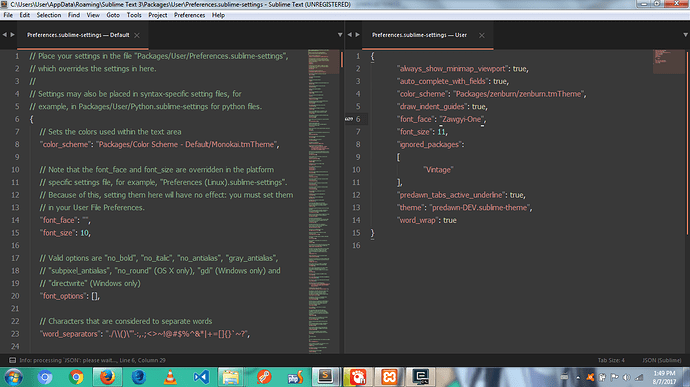Screen dimensions: 690x387
Task: Switch to Firefox in the taskbar
Action: [107, 377]
